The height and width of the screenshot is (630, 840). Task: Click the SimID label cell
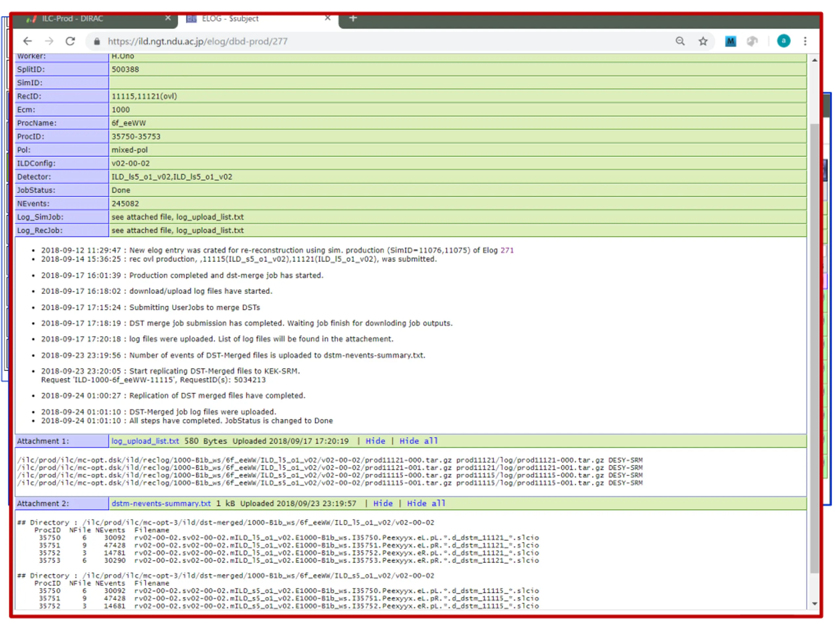61,83
